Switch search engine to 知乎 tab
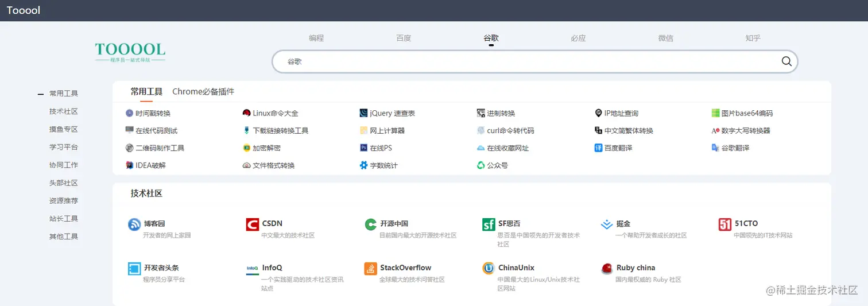Image resolution: width=868 pixels, height=306 pixels. tap(753, 38)
